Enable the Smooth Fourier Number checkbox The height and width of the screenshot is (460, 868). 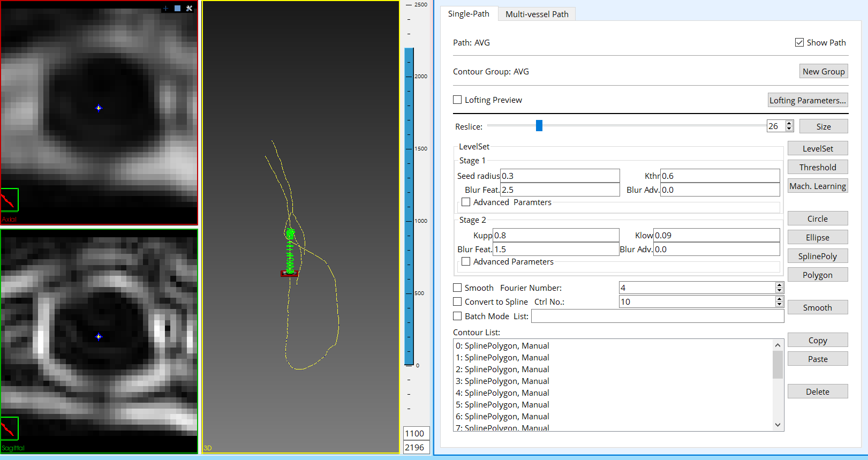pos(457,288)
